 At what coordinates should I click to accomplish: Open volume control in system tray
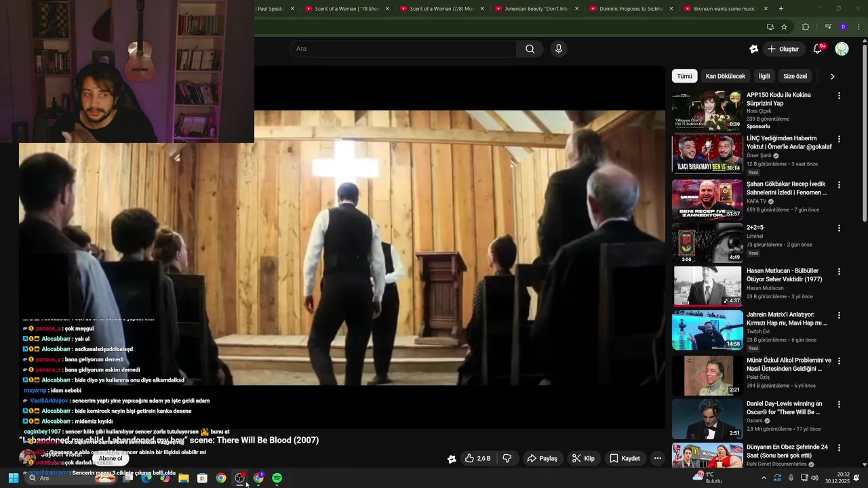(x=814, y=478)
